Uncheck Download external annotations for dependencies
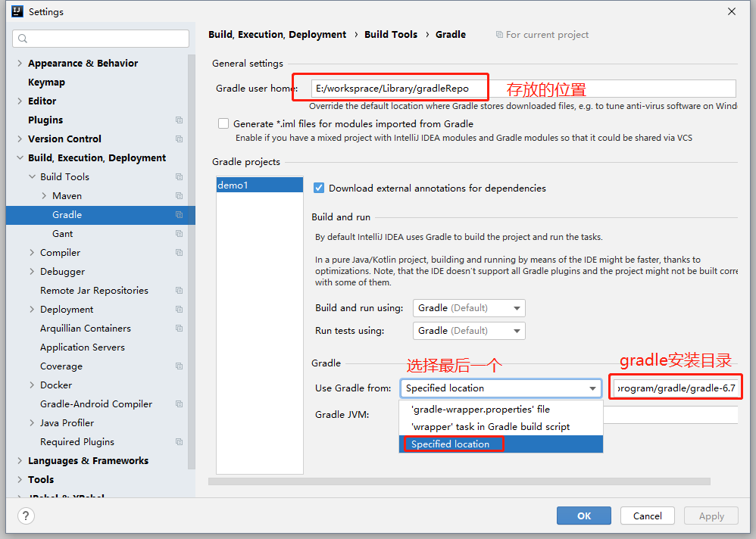The height and width of the screenshot is (539, 756). pyautogui.click(x=319, y=188)
